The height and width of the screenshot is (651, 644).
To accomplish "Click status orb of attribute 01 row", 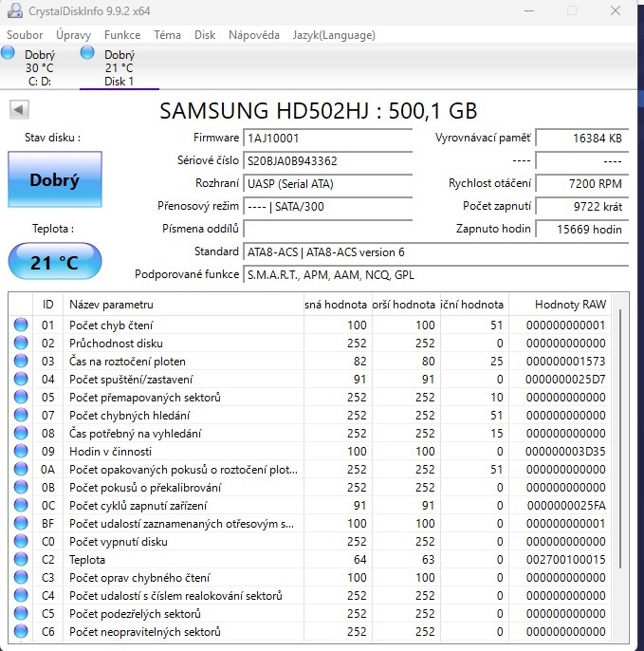I will pos(21,325).
